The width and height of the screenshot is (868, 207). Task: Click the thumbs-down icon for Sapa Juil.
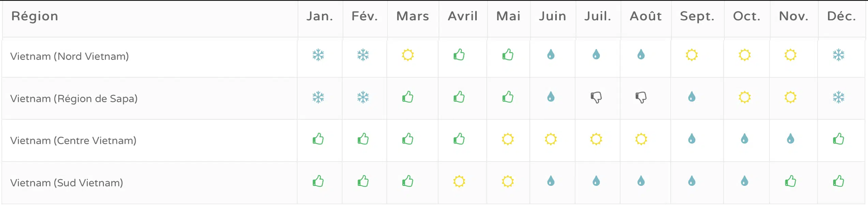tap(596, 98)
